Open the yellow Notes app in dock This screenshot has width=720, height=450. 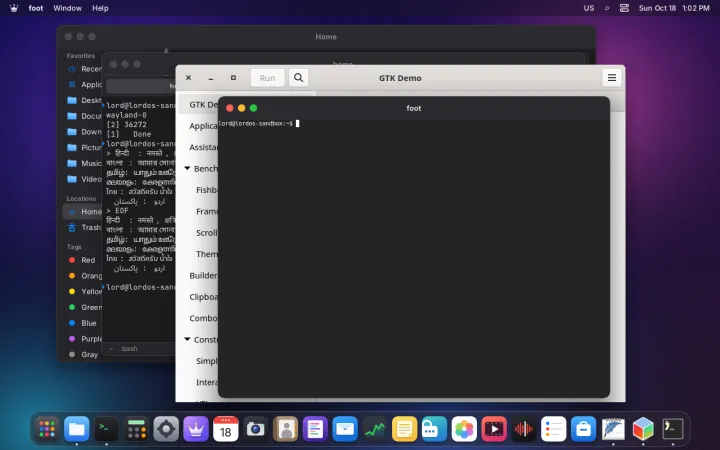pos(405,430)
